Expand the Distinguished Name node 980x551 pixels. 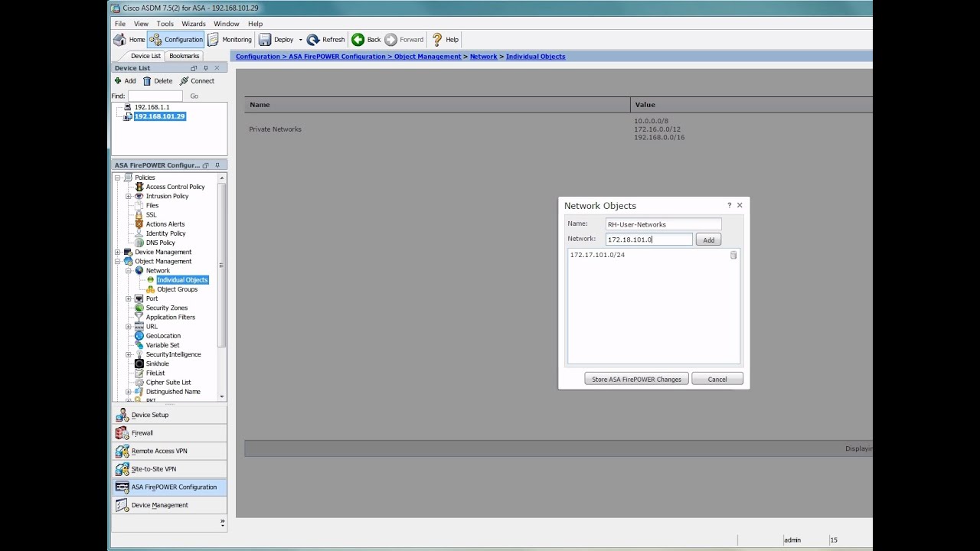click(129, 392)
